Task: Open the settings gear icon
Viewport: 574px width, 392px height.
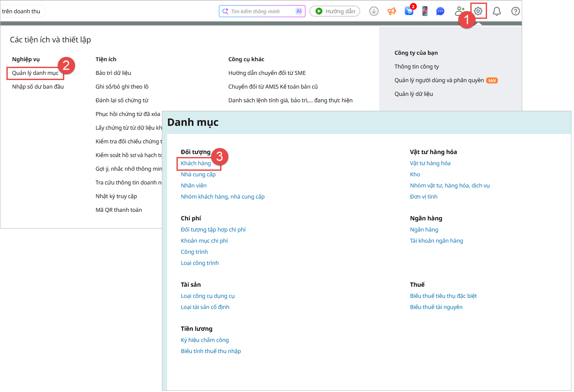Action: (478, 11)
